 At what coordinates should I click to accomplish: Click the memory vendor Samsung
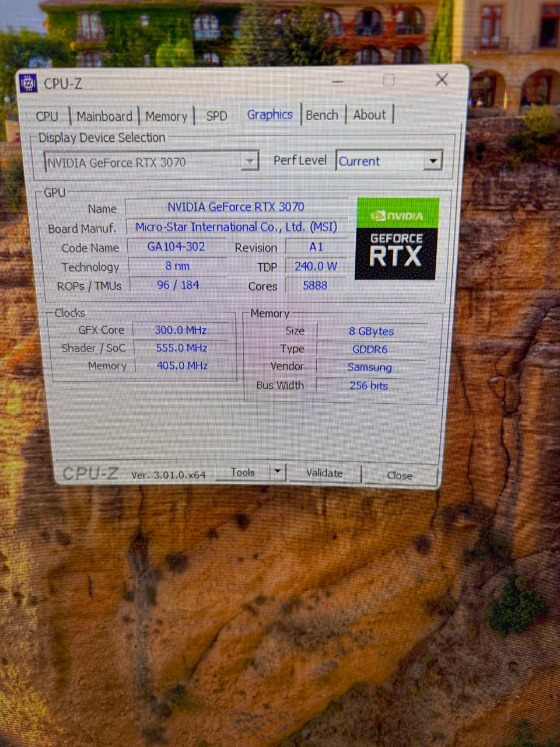coord(370,367)
